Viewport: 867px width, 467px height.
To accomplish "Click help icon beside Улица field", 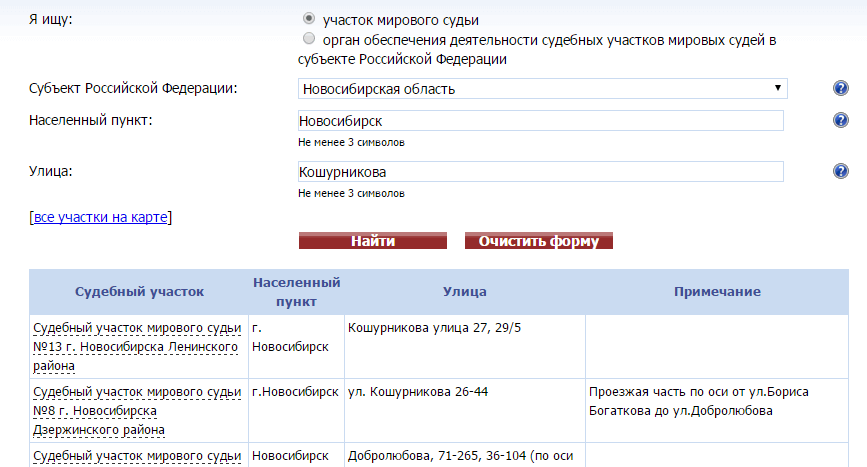I will [840, 171].
